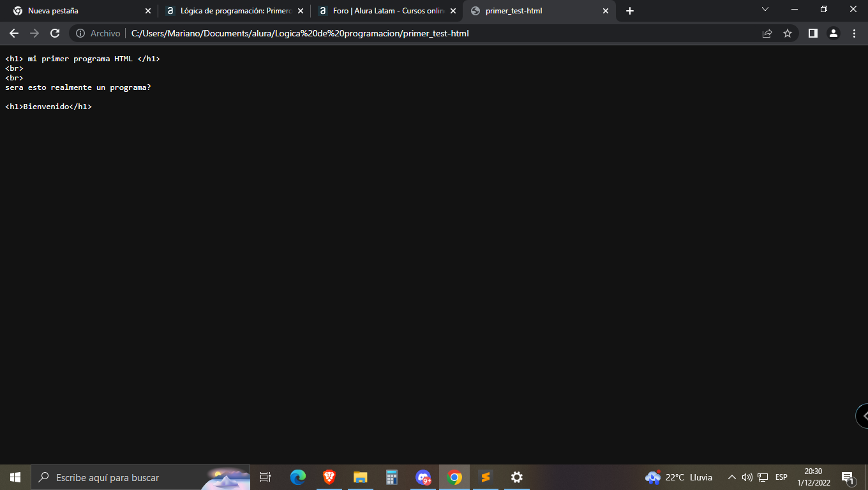Open the Windows Start menu
This screenshot has width=868, height=490.
pos(15,477)
